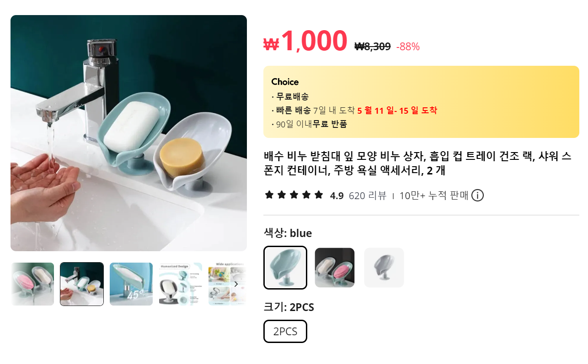Click the 620 리뷰 reviews link
The height and width of the screenshot is (364, 588).
(x=368, y=196)
